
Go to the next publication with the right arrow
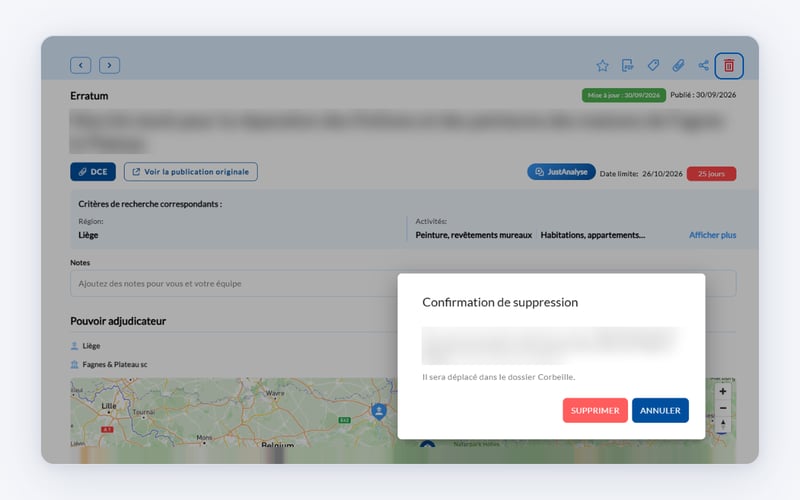(x=109, y=65)
